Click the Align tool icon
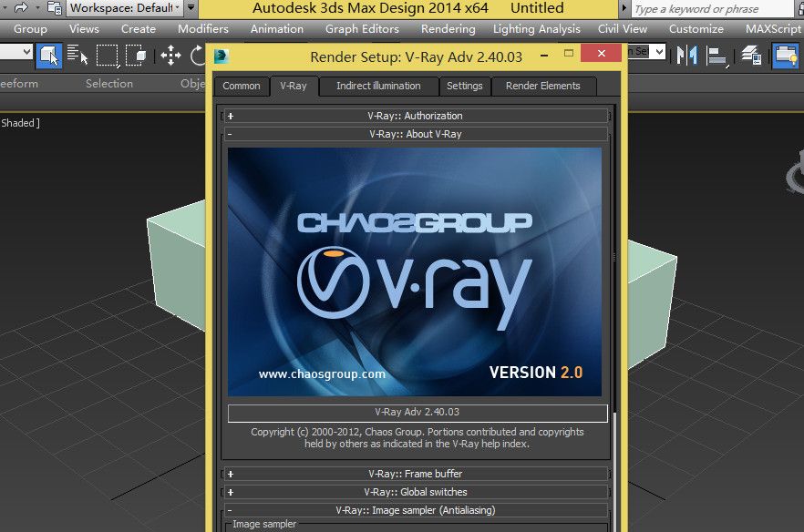804x532 pixels. (x=717, y=56)
